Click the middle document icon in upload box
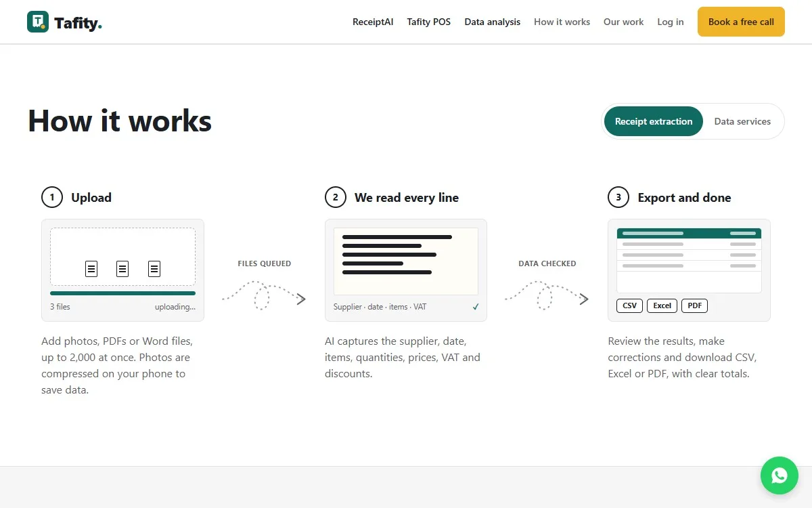812x508 pixels. click(x=122, y=269)
